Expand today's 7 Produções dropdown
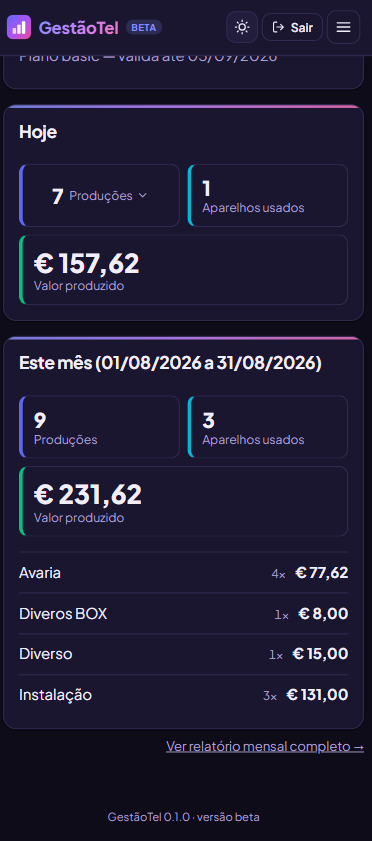This screenshot has width=372, height=841. (x=99, y=195)
